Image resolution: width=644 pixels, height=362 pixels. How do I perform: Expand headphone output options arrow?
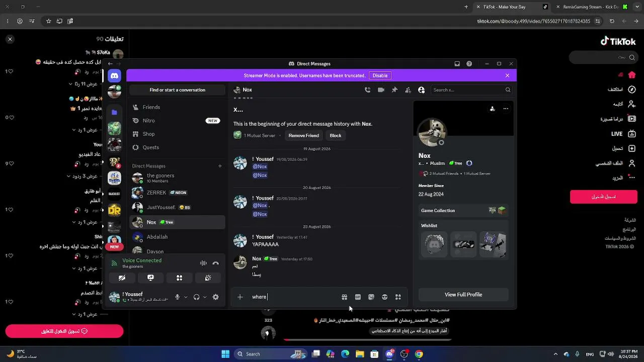[205, 297]
